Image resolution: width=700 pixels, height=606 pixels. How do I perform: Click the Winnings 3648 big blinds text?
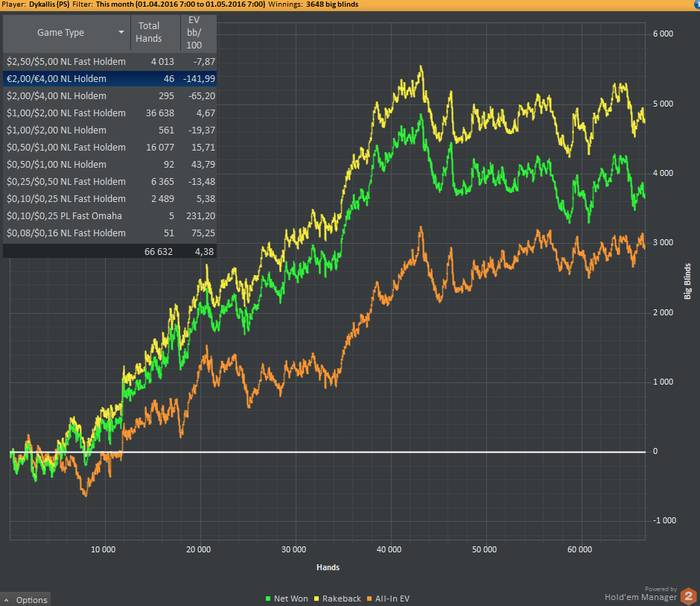[x=313, y=4]
